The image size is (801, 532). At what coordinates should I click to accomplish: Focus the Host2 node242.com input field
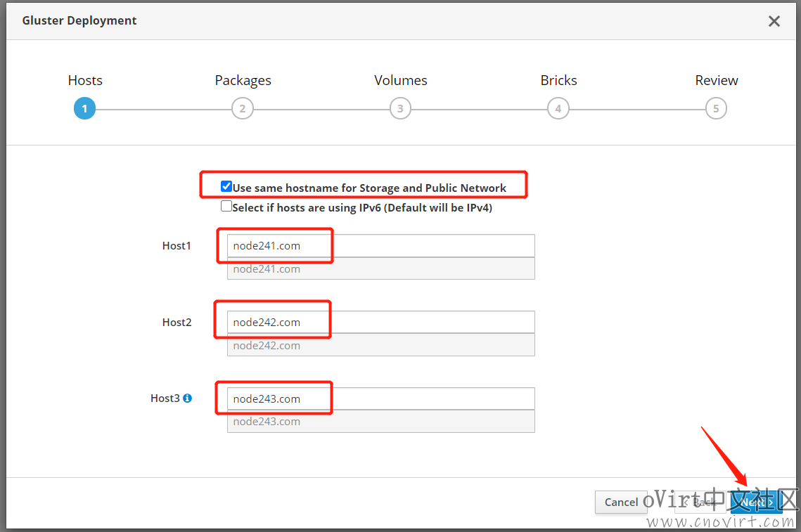coord(381,322)
